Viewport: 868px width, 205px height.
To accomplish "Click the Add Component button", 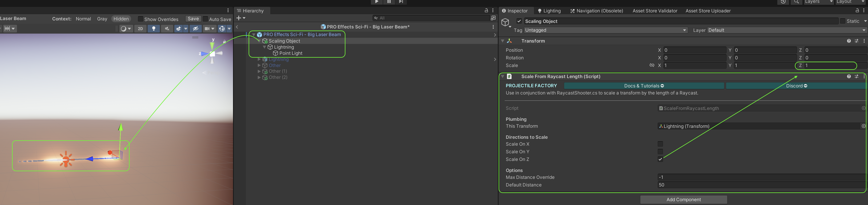I will (x=683, y=200).
